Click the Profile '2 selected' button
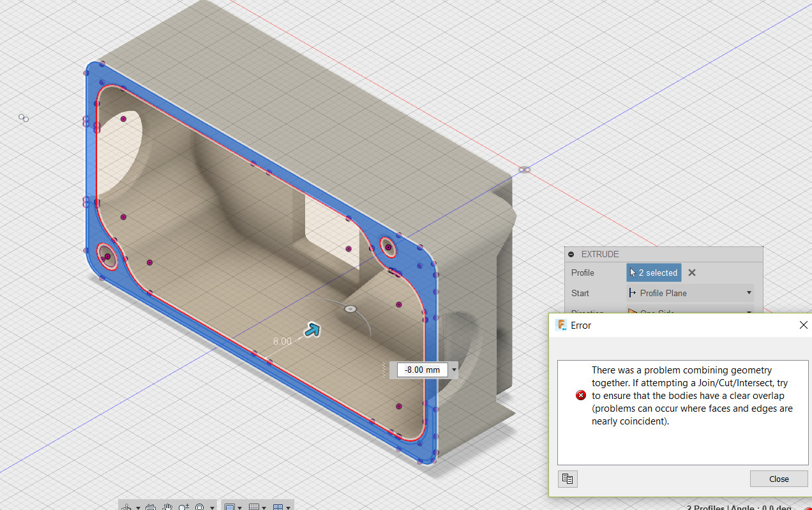This screenshot has width=812, height=510. pos(654,273)
